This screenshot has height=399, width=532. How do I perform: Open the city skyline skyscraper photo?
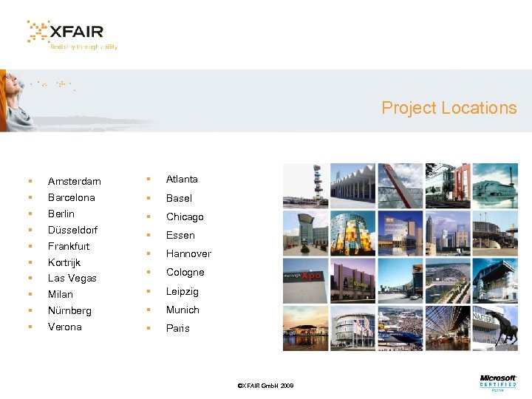pos(448,233)
